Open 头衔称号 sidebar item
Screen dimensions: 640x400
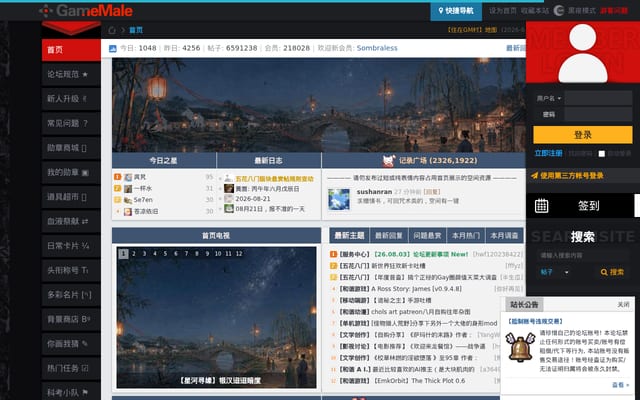71,270
